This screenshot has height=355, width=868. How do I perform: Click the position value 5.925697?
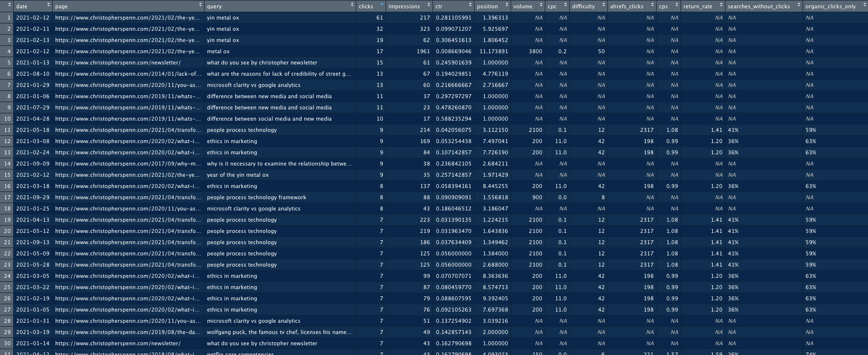[x=495, y=29]
